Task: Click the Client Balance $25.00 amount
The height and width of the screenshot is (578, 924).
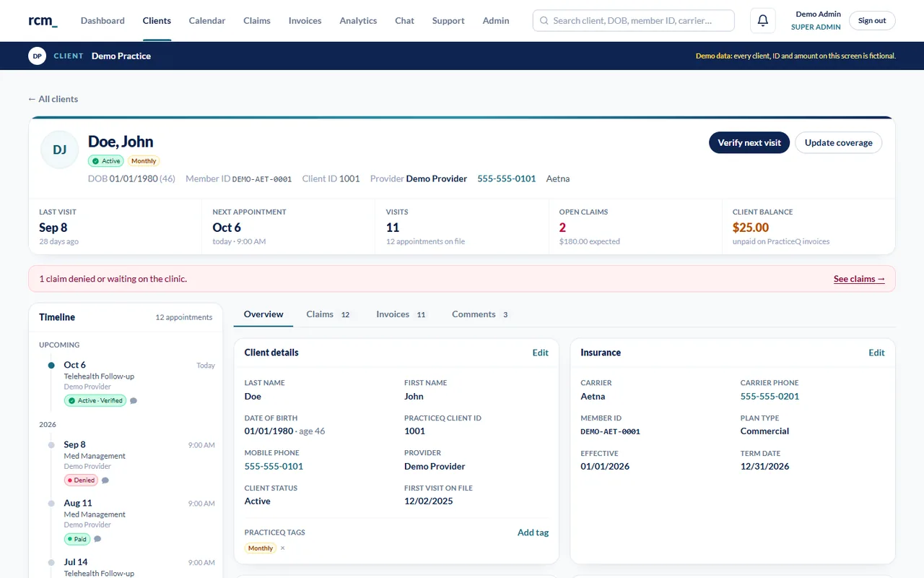Action: (751, 228)
